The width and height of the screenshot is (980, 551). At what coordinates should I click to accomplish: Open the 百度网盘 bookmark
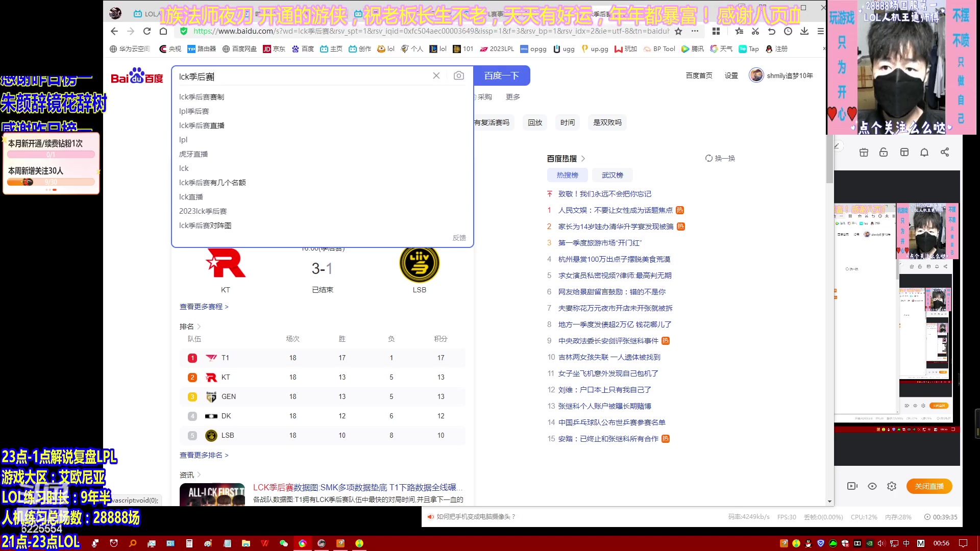pos(239,49)
